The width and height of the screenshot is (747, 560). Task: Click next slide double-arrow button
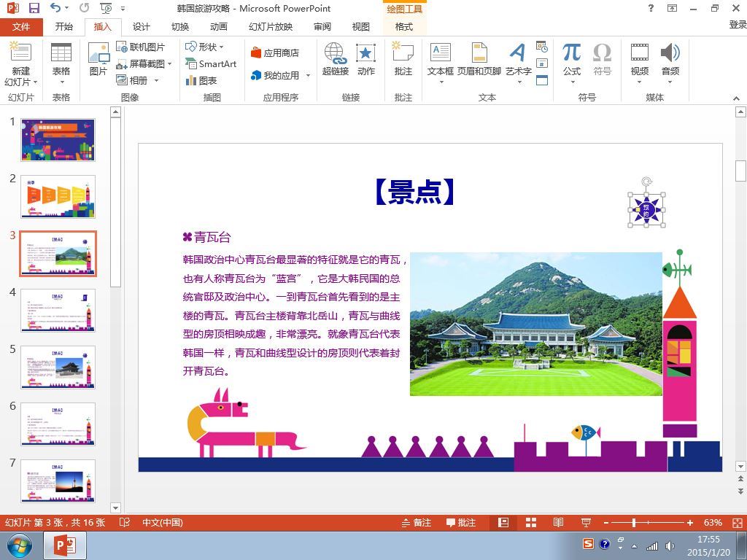pos(740,491)
